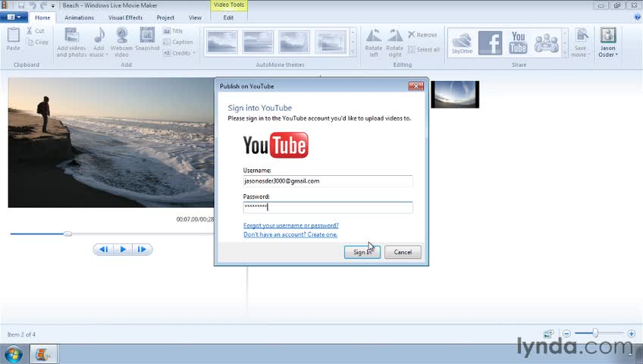Click the Windows Live Groups share icon

[547, 42]
